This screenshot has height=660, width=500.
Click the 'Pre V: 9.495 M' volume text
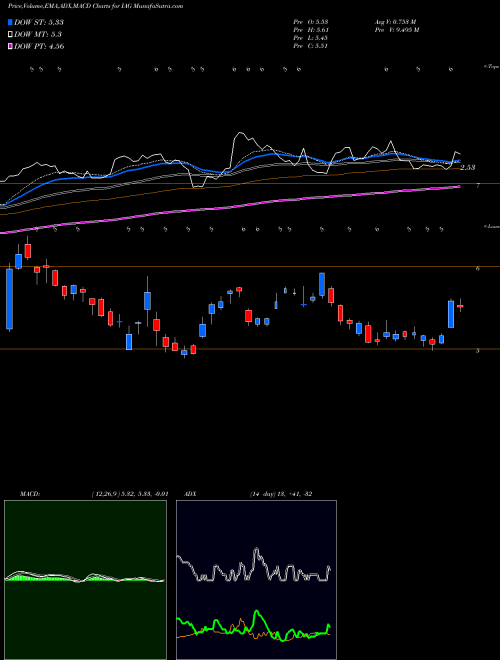(396, 30)
